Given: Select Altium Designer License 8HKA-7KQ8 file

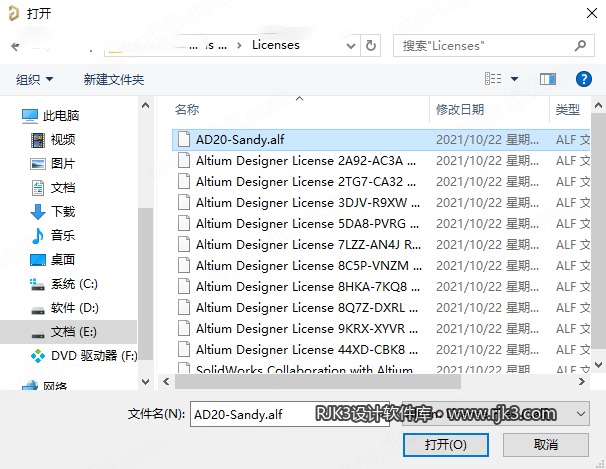Looking at the screenshot, I should point(381,287).
